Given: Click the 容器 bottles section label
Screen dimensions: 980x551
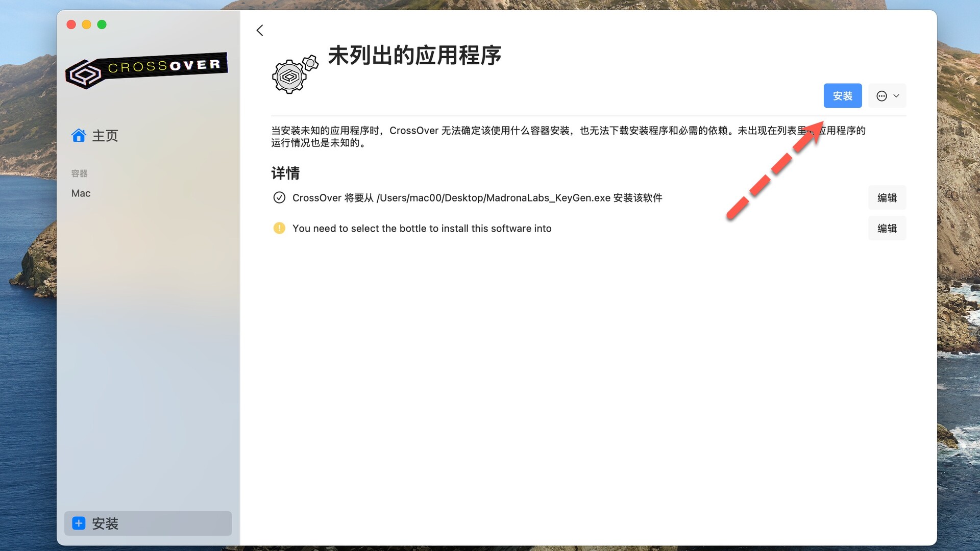Looking at the screenshot, I should coord(79,173).
